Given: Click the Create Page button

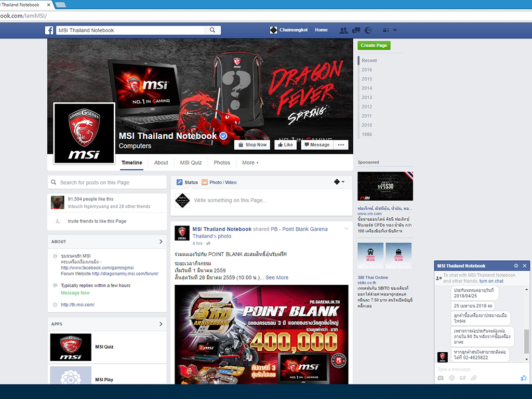Looking at the screenshot, I should pos(374,45).
